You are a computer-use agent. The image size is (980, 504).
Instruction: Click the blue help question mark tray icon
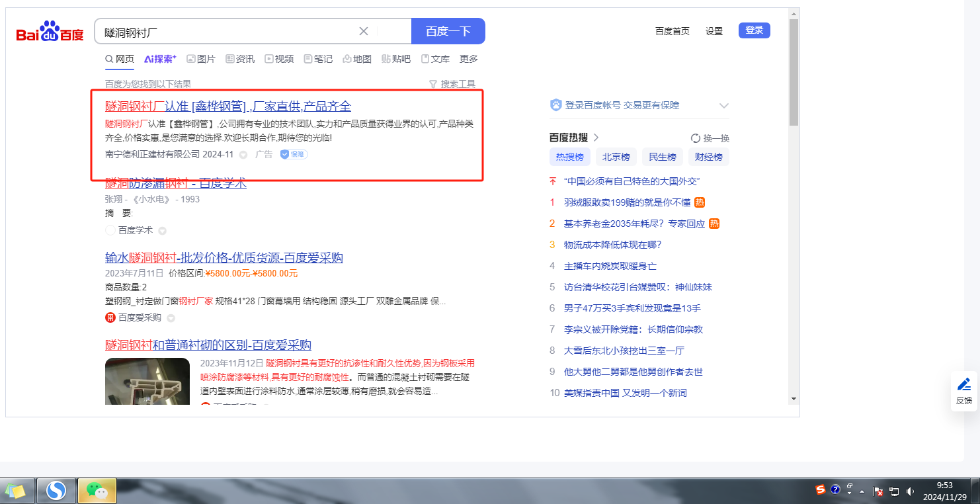click(835, 490)
